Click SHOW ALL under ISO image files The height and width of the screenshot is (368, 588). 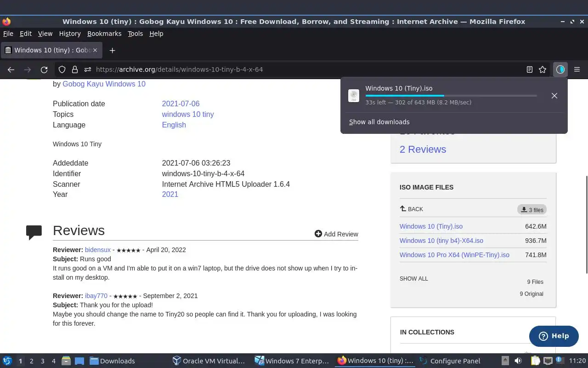tap(414, 279)
